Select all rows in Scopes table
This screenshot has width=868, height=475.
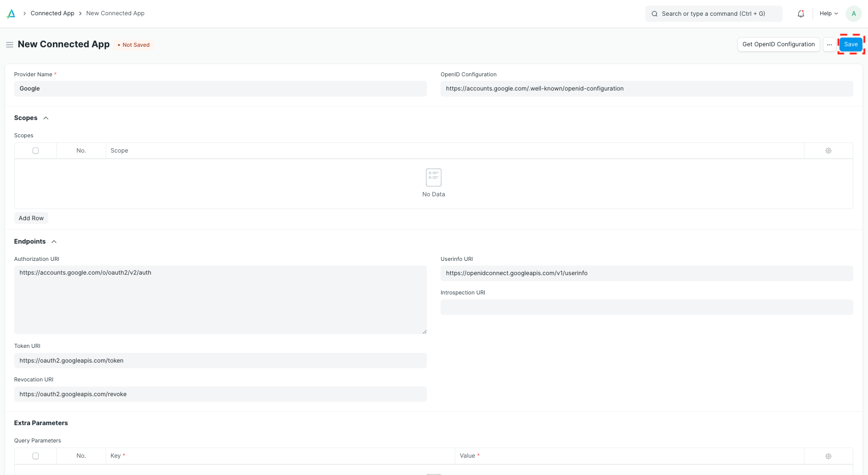click(36, 151)
